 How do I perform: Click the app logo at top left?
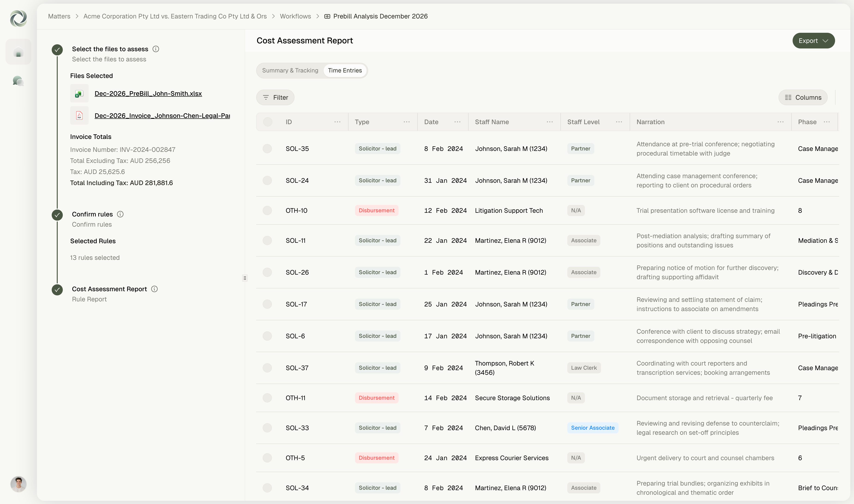[18, 18]
